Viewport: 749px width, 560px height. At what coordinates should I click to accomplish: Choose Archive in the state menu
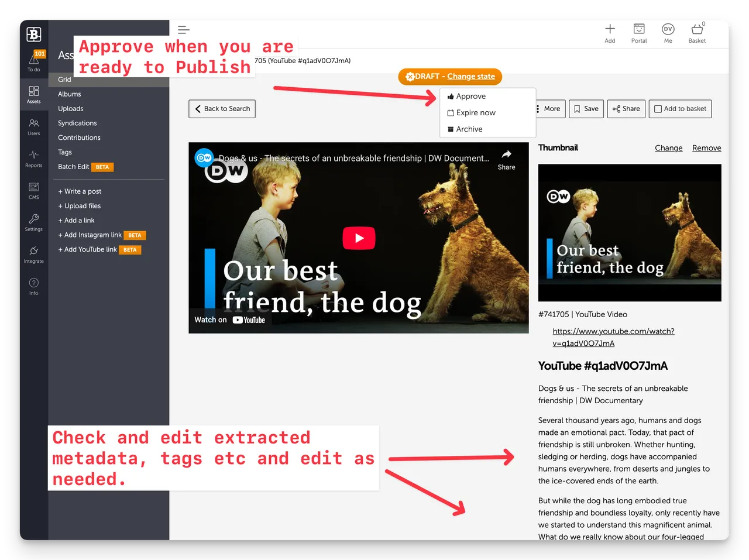coord(469,129)
